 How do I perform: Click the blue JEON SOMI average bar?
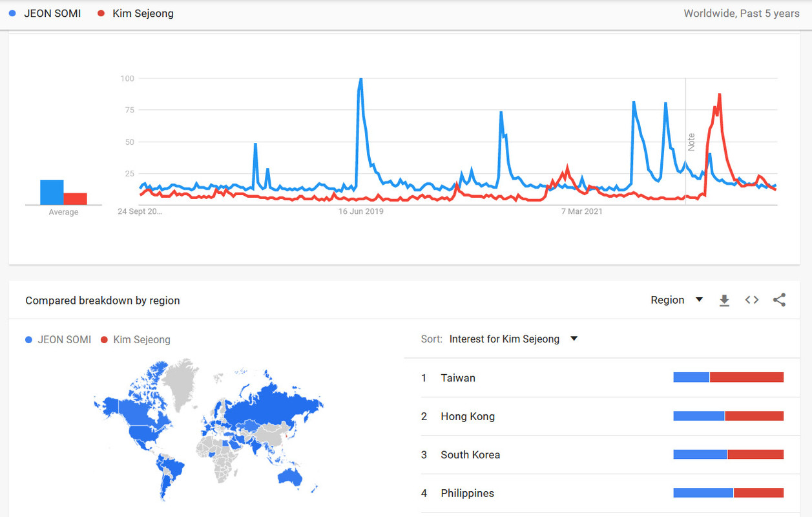coord(52,192)
